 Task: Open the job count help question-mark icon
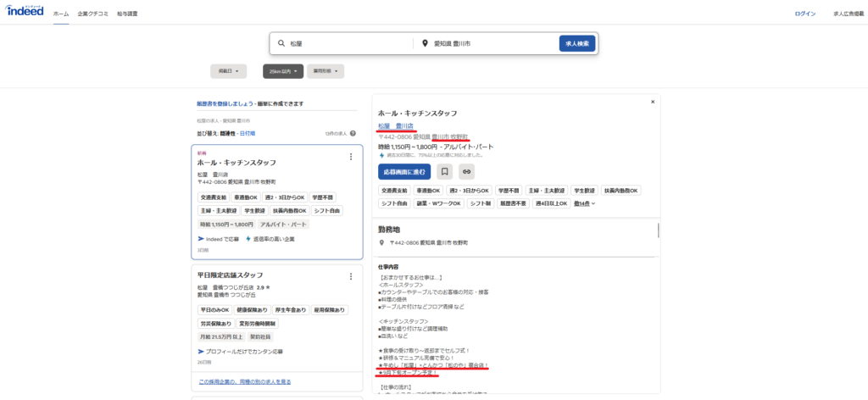point(353,133)
